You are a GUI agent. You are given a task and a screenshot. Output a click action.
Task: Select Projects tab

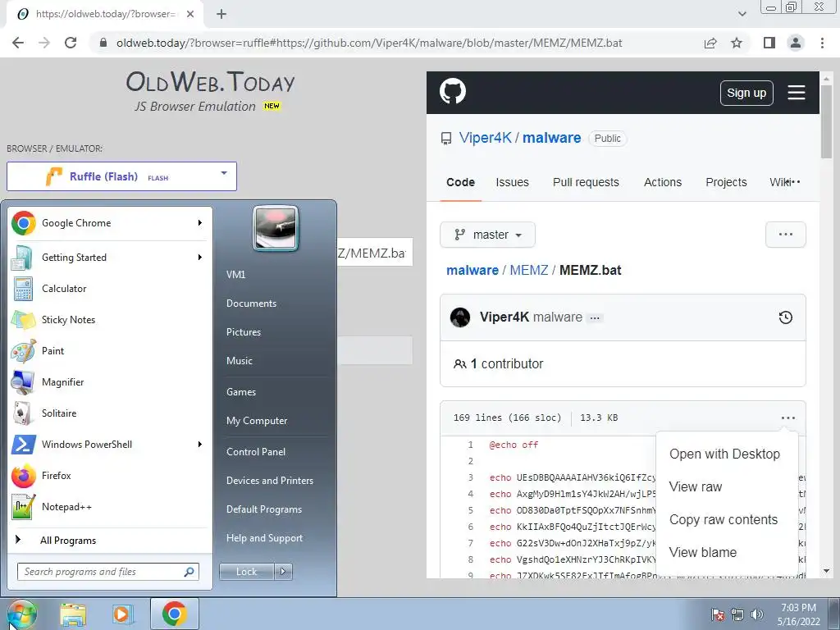click(x=726, y=182)
